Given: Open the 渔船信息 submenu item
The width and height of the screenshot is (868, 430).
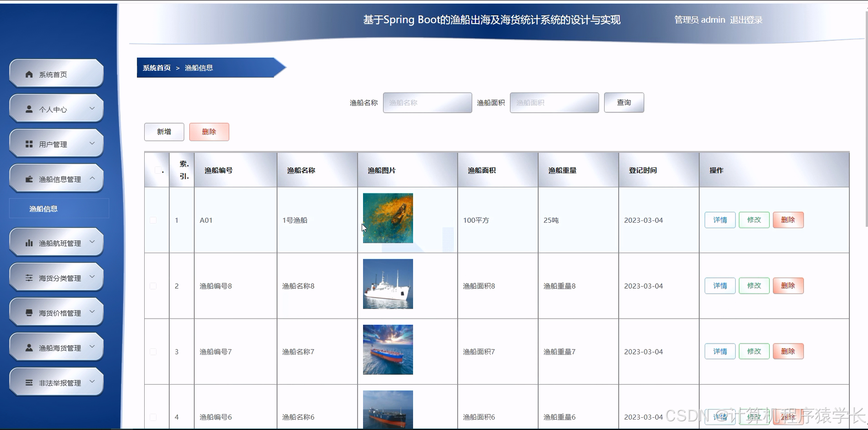Looking at the screenshot, I should point(43,208).
